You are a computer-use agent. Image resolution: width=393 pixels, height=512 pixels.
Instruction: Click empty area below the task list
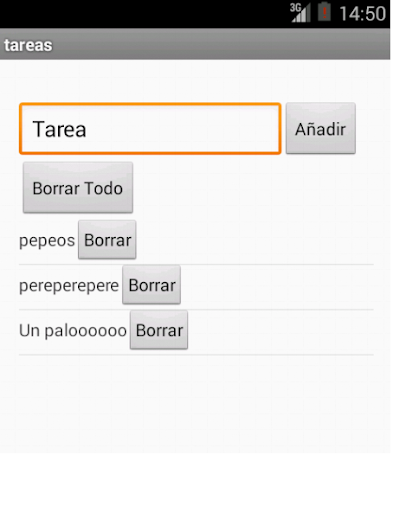195,403
